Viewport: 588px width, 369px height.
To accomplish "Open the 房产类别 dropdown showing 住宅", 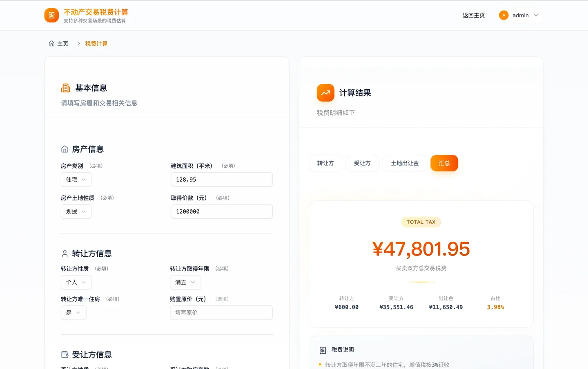I will [76, 180].
